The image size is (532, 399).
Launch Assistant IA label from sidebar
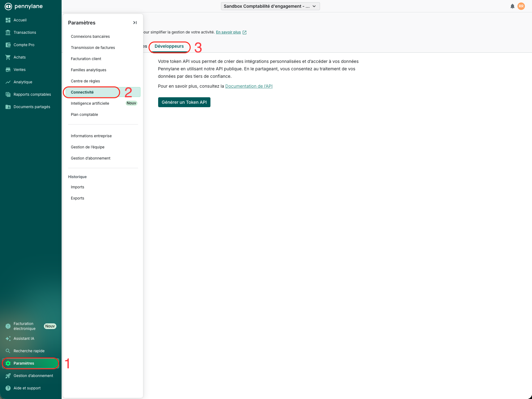pos(24,339)
